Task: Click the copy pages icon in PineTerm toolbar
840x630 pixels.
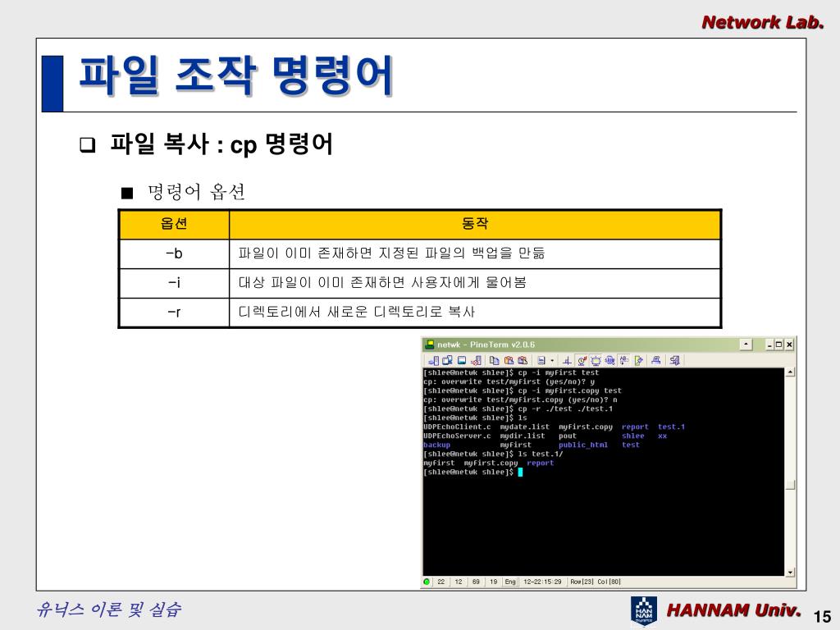Action: click(x=495, y=361)
